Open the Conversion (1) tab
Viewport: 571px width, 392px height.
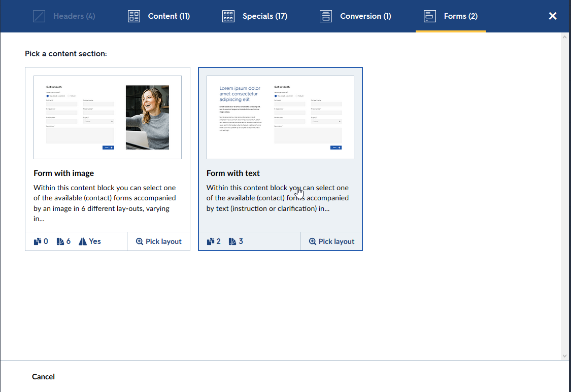[355, 16]
